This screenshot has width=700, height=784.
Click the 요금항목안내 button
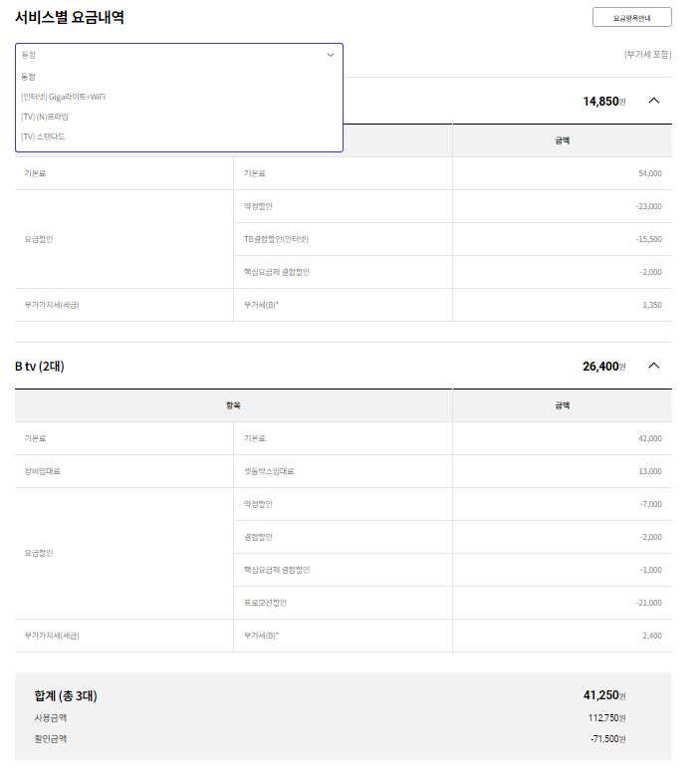[631, 17]
